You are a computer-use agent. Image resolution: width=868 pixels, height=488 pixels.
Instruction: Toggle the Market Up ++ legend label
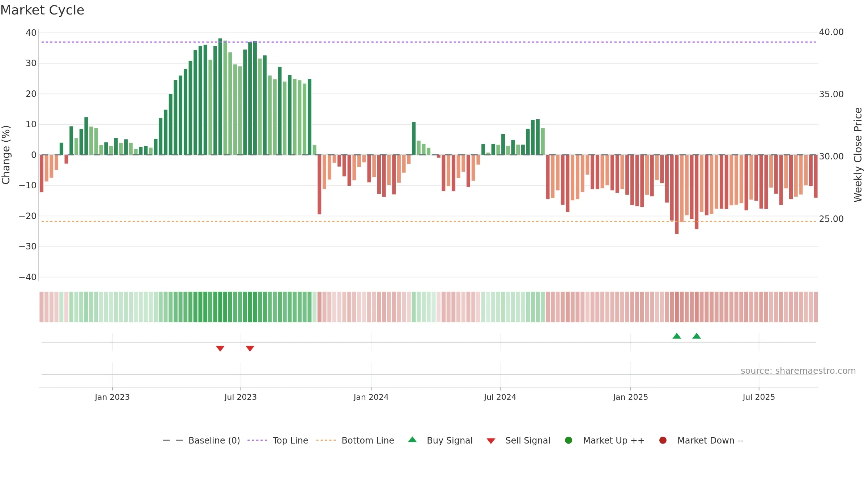click(614, 440)
